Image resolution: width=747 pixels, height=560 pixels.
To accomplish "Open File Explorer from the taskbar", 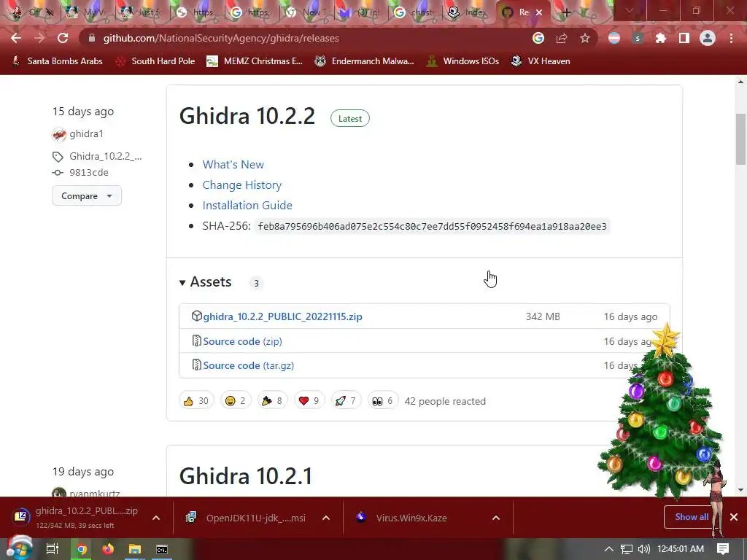I will pos(135,549).
